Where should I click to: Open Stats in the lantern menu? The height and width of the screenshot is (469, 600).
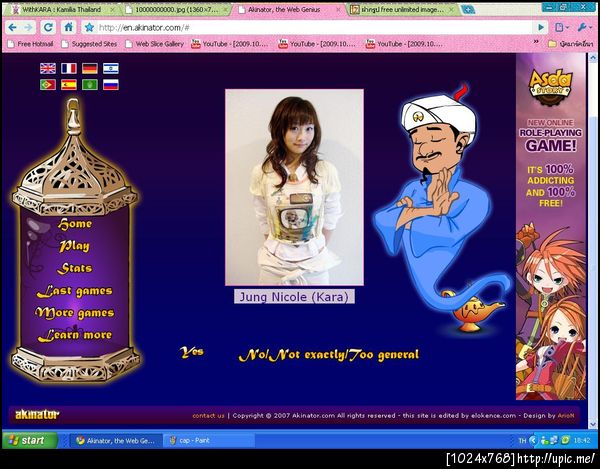75,268
